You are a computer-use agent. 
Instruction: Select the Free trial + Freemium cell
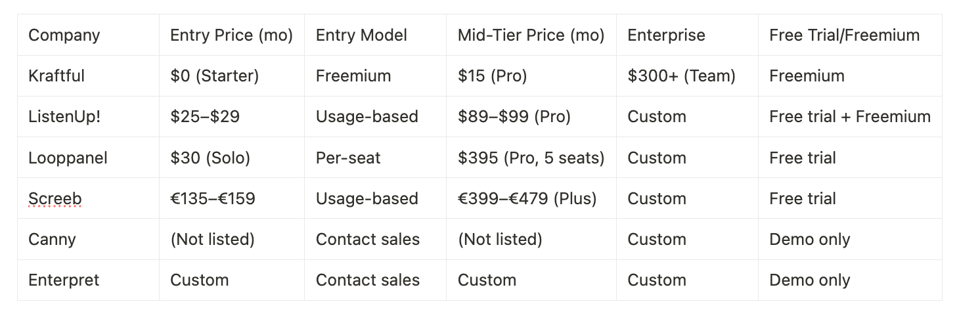(x=849, y=117)
